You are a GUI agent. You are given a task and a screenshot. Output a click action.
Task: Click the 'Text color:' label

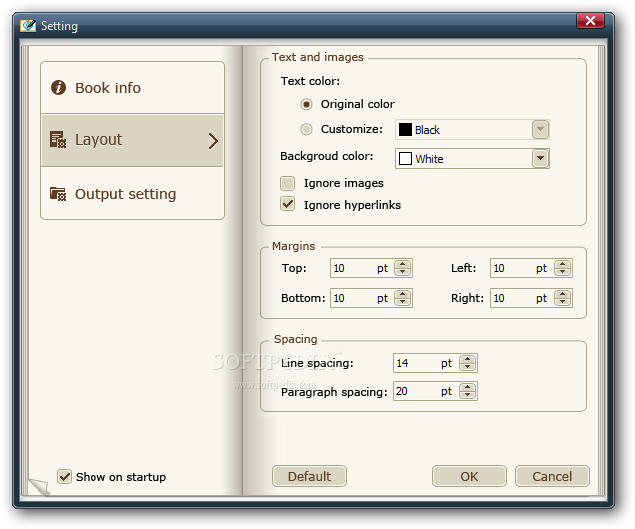tap(310, 81)
